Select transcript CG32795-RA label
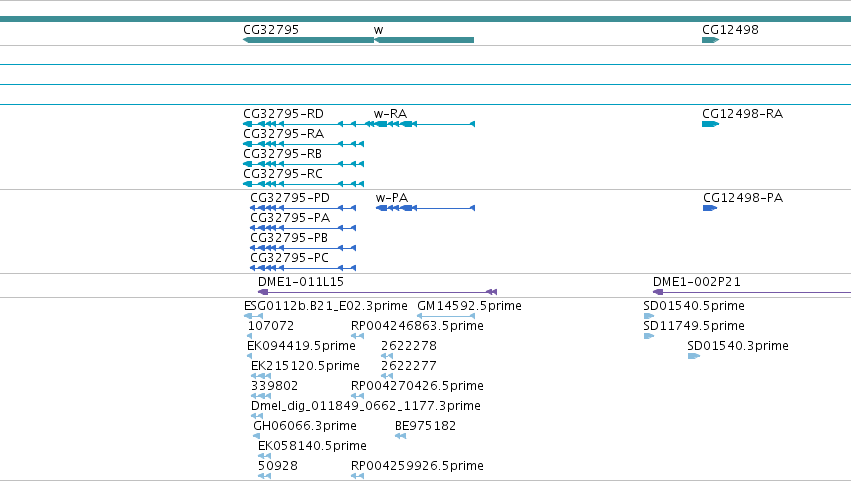Screen dimensions: 851x481 tap(283, 134)
